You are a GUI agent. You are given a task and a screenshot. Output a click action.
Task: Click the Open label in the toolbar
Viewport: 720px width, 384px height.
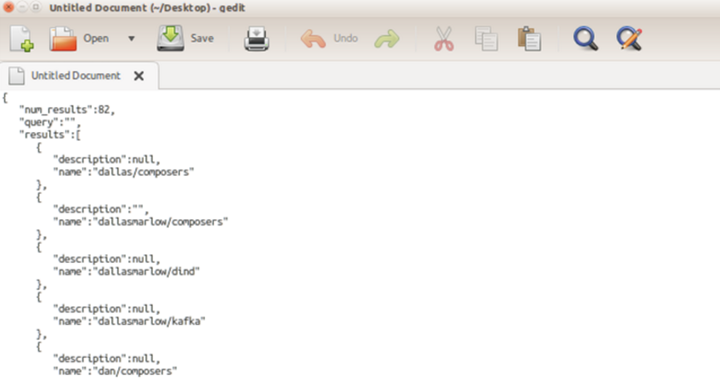[96, 39]
